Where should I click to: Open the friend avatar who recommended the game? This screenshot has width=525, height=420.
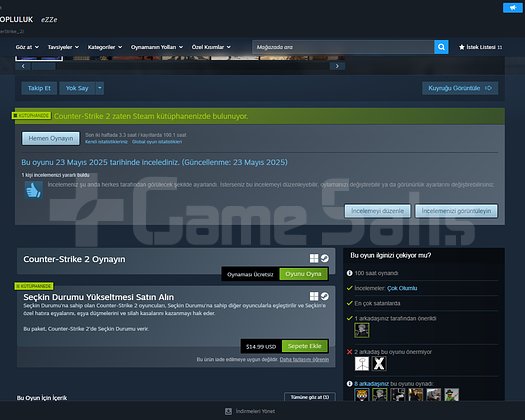[362, 330]
